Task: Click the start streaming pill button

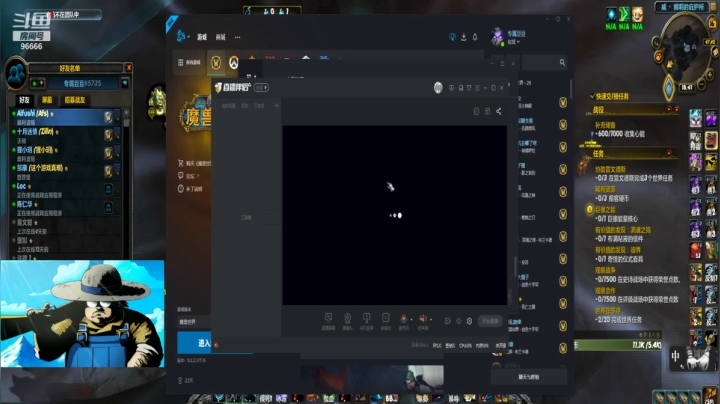Action: pyautogui.click(x=490, y=321)
